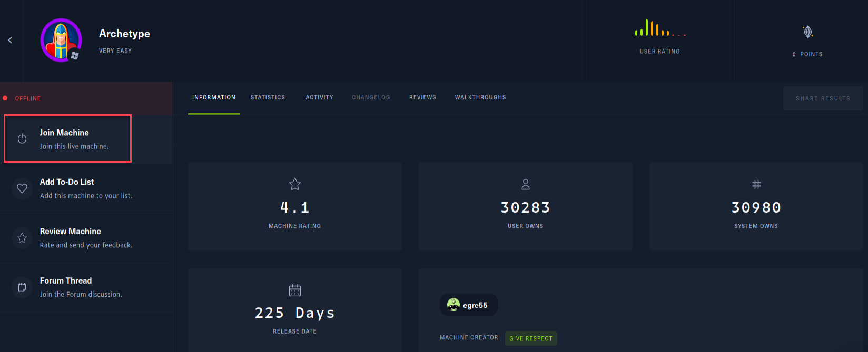The height and width of the screenshot is (352, 868).
Task: Click the Give Respect button
Action: 531,338
